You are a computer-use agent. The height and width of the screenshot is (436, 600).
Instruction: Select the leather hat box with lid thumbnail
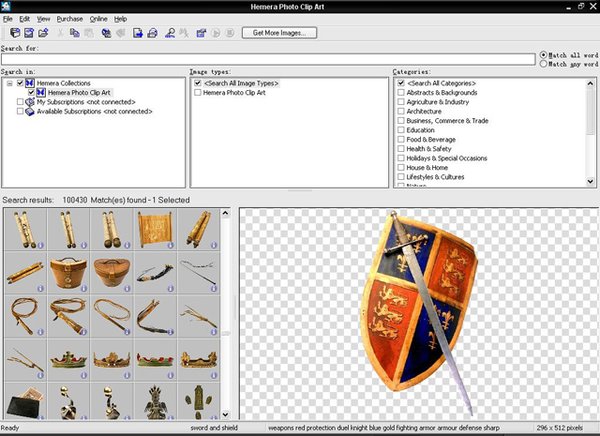click(x=68, y=273)
